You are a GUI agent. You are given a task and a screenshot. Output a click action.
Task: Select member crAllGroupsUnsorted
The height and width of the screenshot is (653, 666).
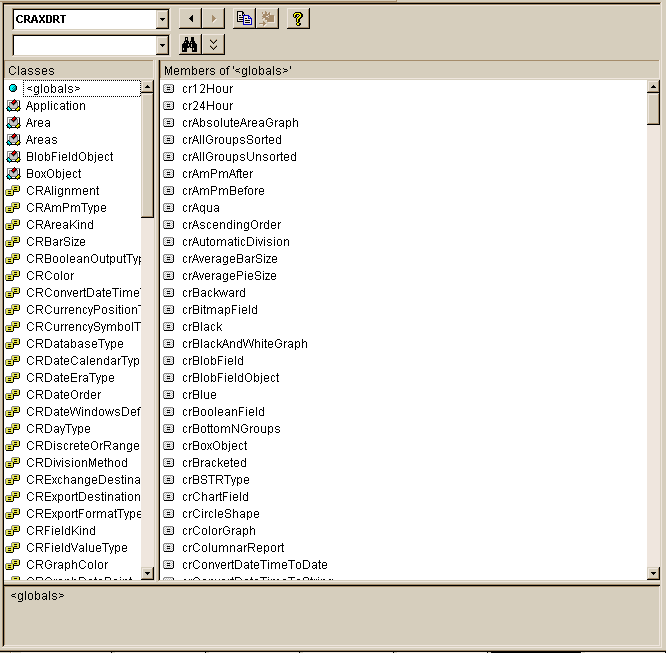point(239,157)
